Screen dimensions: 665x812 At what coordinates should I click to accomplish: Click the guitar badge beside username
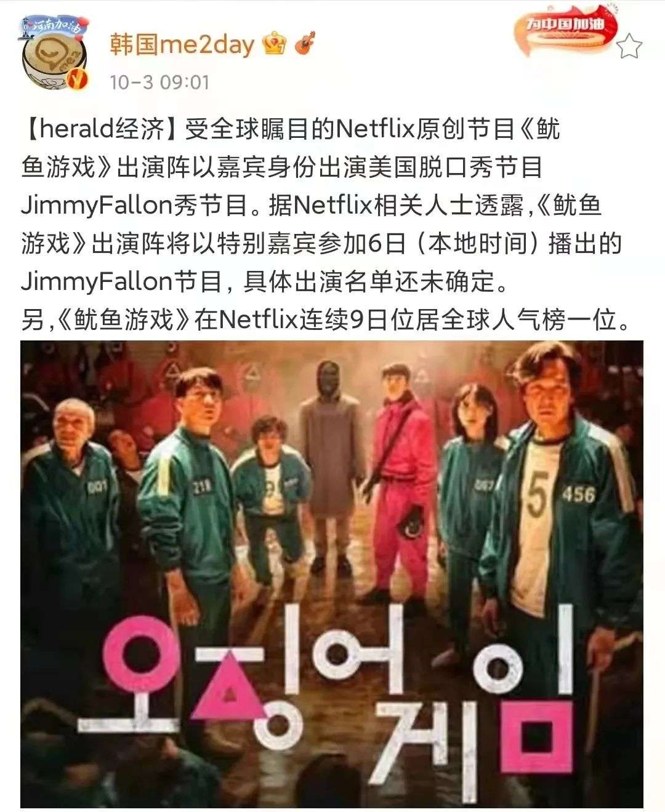click(305, 44)
